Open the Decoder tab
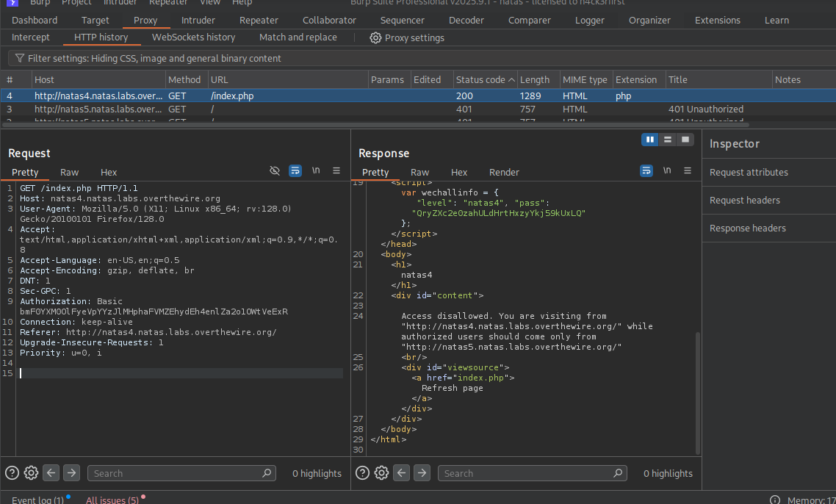The height and width of the screenshot is (504, 836). tap(466, 21)
